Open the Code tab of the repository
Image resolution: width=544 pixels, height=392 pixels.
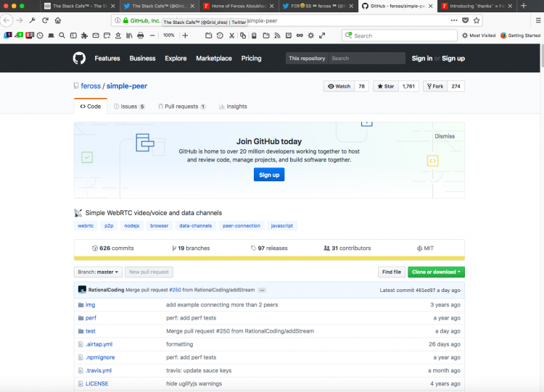91,107
